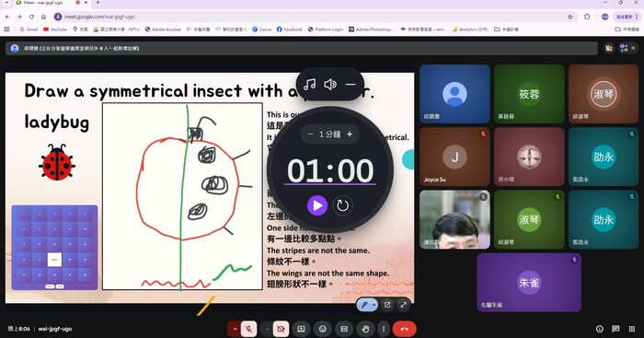Screen dimensions: 644x338
Task: Click the 01:00 timer display
Action: pyautogui.click(x=330, y=170)
